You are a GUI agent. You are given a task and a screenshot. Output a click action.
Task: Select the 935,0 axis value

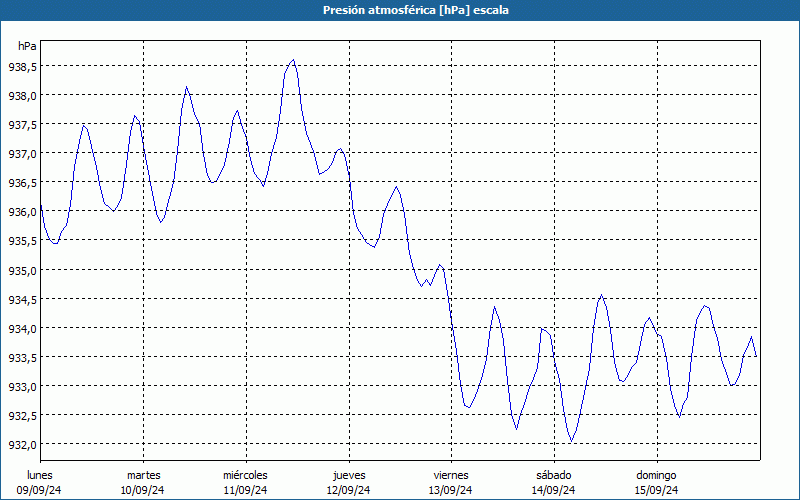pyautogui.click(x=22, y=270)
